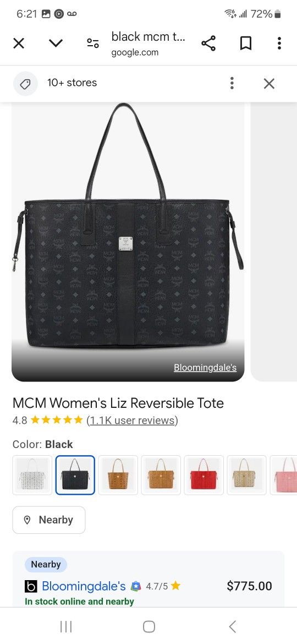Image resolution: width=297 pixels, height=644 pixels.
Task: Tap Android recent apps navigation button
Action: 65,626
